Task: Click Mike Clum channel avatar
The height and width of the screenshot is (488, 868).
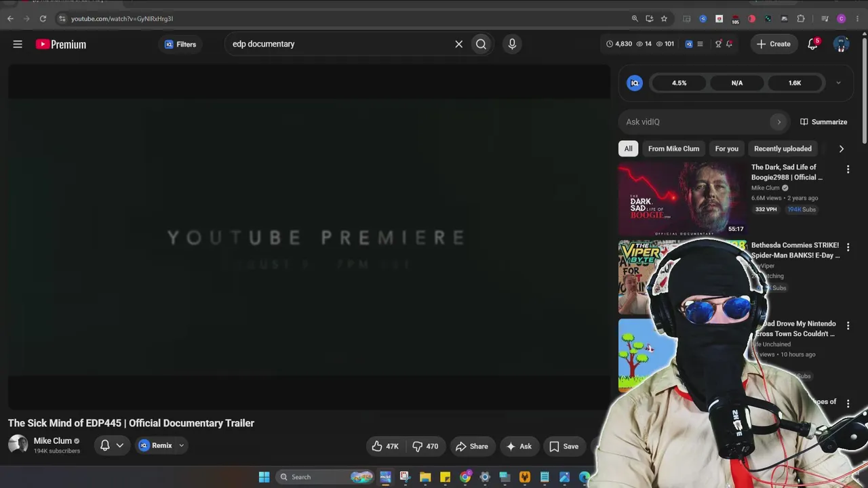Action: 18,445
